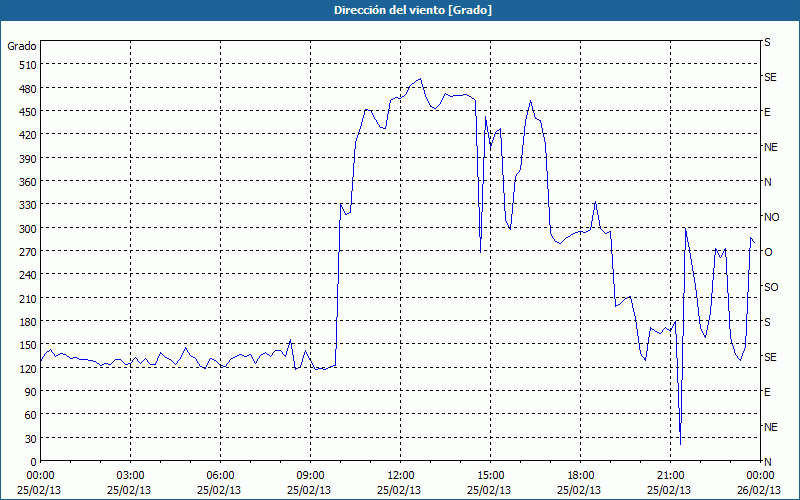The height and width of the screenshot is (500, 800).
Task: Click the "NO" compass direction label
Action: [771, 217]
